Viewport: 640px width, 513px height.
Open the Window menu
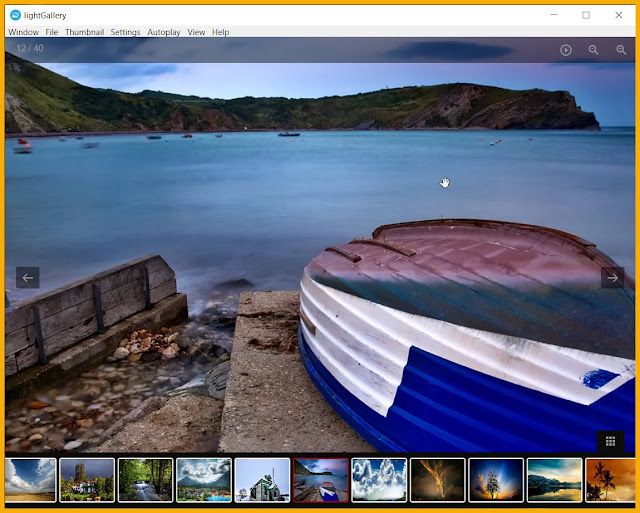[23, 32]
